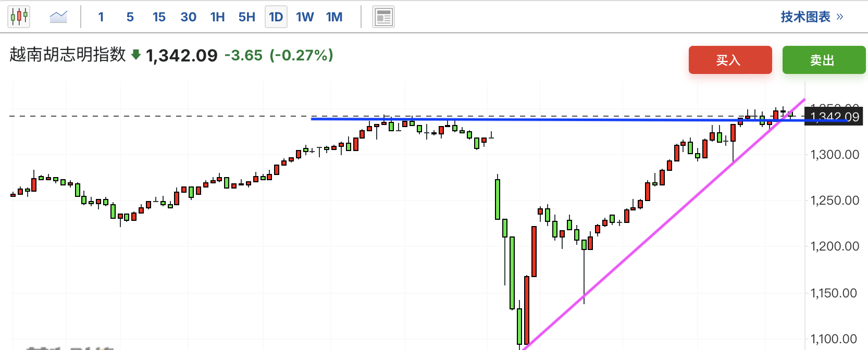Switch to the area line chart icon
This screenshot has width=868, height=350.
tap(58, 17)
